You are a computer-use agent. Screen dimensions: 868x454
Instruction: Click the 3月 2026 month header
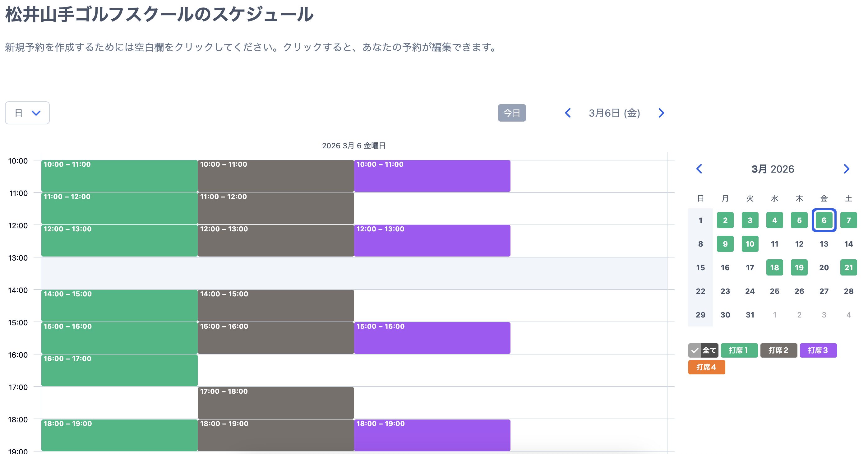point(773,169)
